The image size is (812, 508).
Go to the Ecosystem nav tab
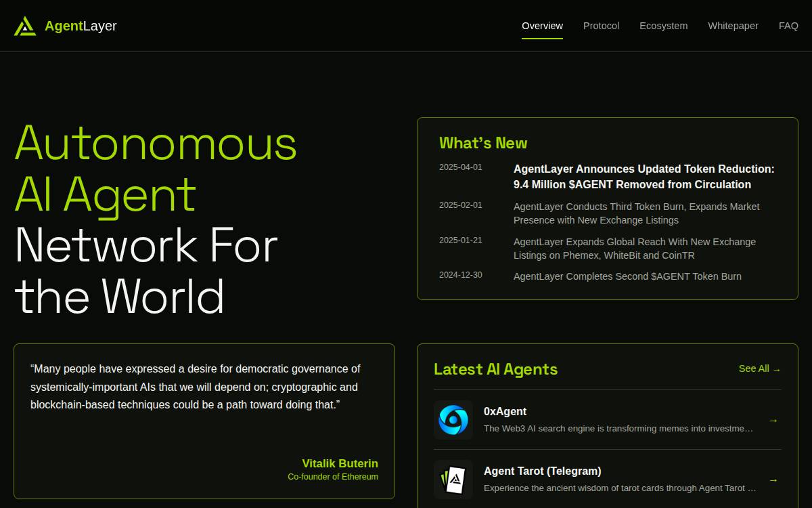(x=663, y=26)
